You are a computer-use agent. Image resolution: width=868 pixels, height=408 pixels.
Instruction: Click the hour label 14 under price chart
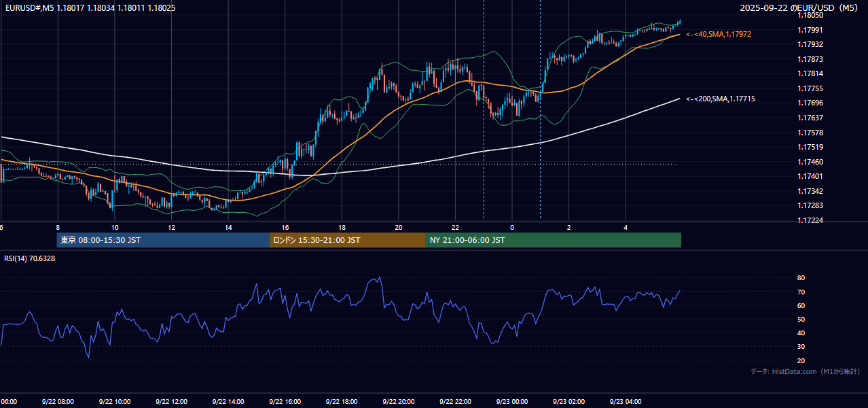point(228,227)
